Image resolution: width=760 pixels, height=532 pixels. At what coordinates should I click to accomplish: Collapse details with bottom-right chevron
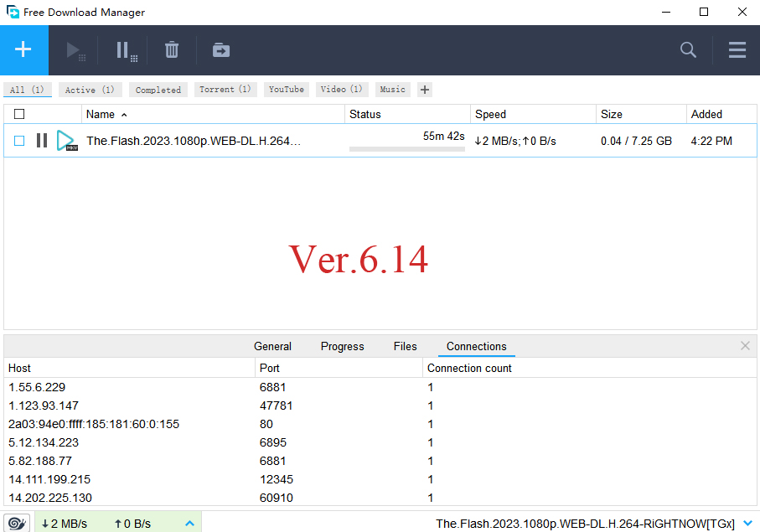[x=748, y=524]
